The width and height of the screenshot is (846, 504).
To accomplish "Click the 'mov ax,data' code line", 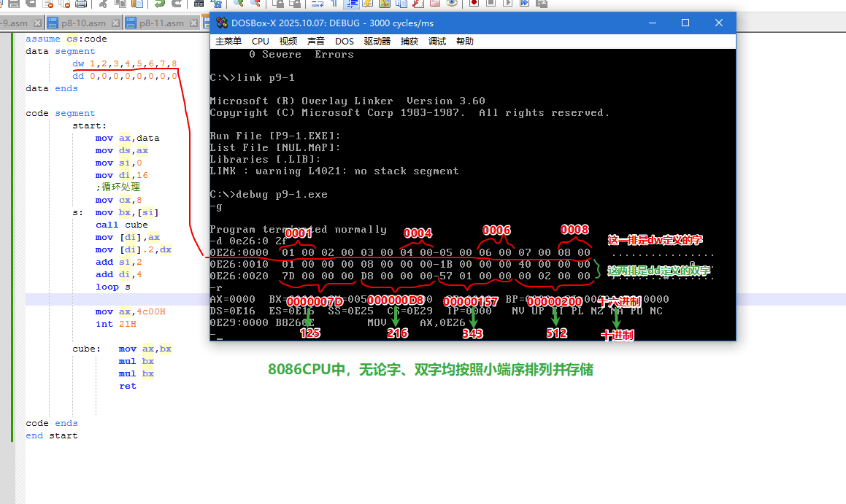I will coord(127,138).
